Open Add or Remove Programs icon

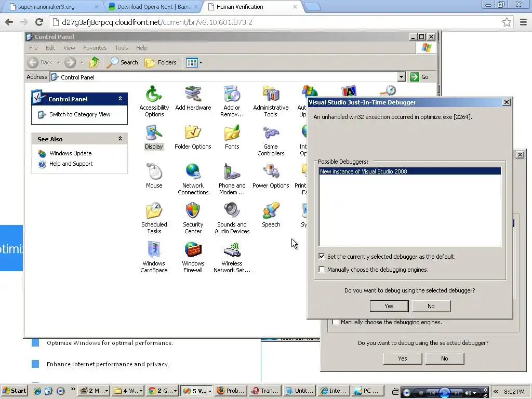coord(232,101)
